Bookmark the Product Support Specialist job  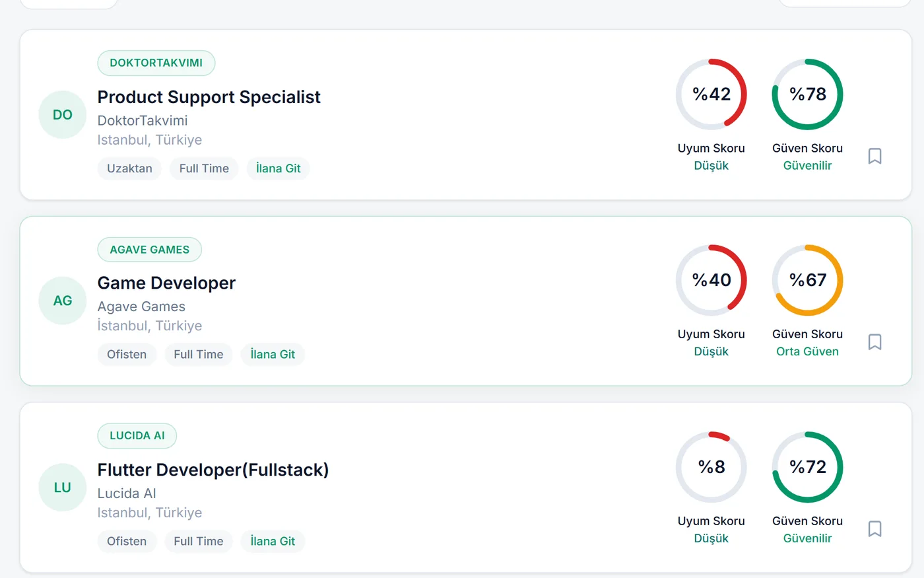[874, 156]
